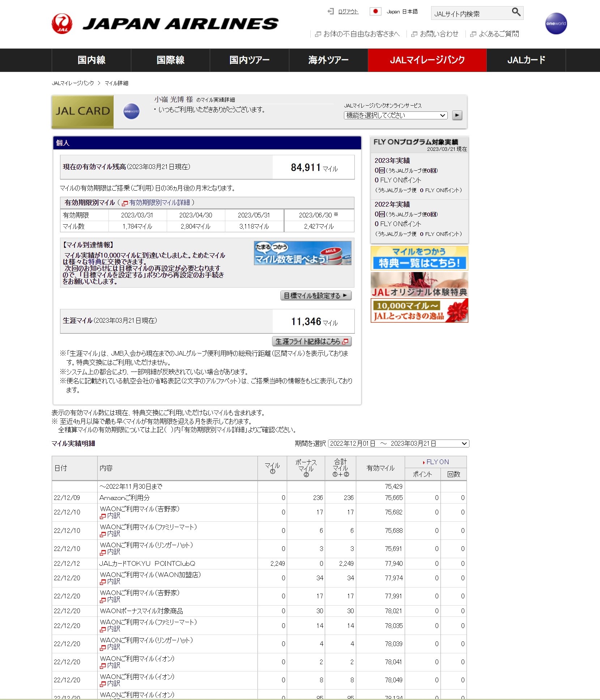600x700 pixels.
Task: Click the 2023/03/31 expiry date cell
Action: point(137,215)
